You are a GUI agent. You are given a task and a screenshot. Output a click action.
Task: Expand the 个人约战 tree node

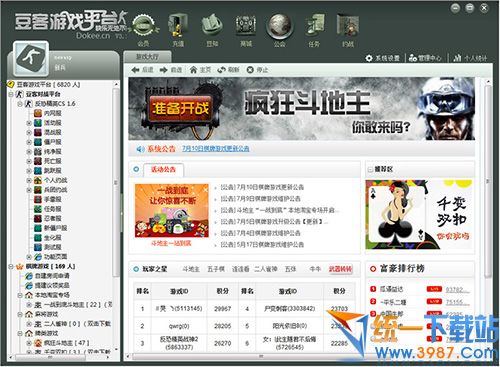click(29, 180)
